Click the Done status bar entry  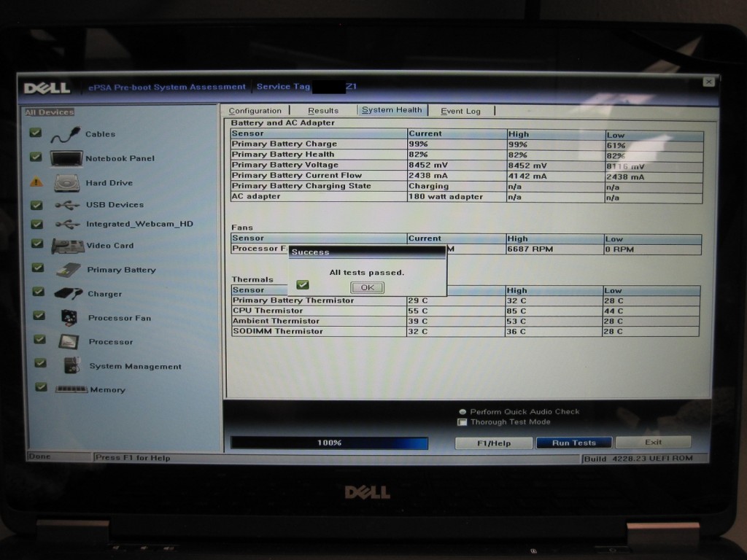[39, 456]
